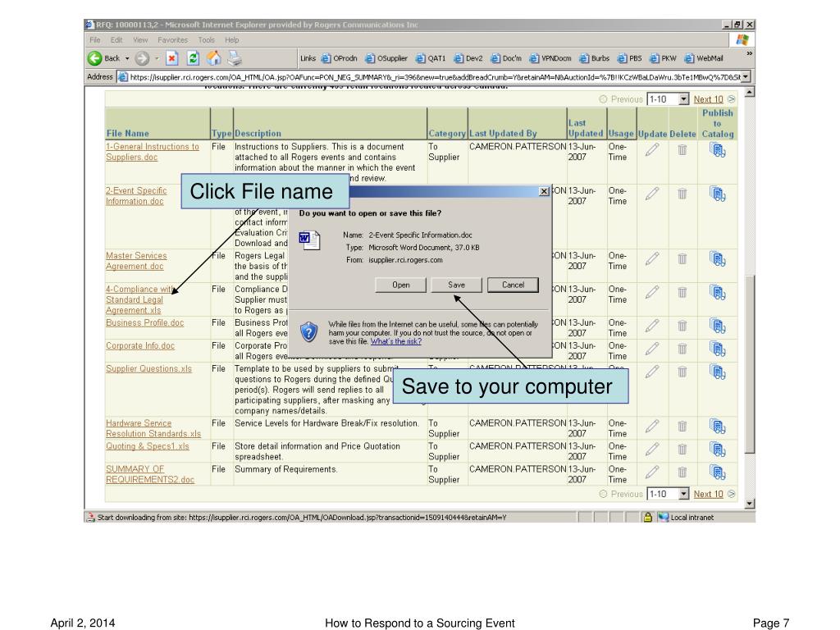Open the Supplier Questions.xls file link

[x=148, y=368]
